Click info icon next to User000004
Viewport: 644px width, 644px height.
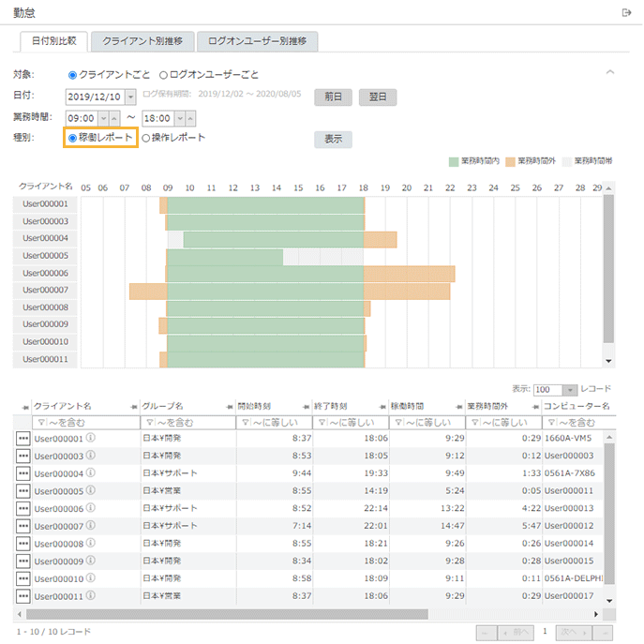(91, 473)
